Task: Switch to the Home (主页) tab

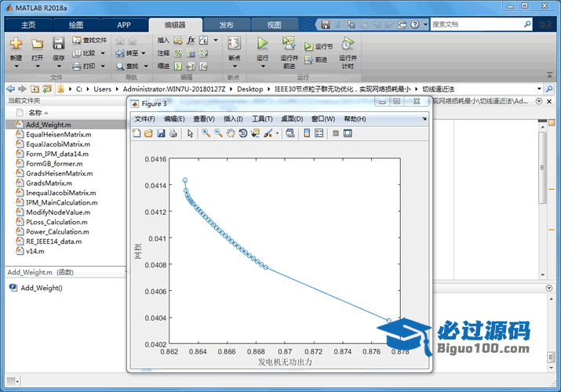Action: point(28,25)
